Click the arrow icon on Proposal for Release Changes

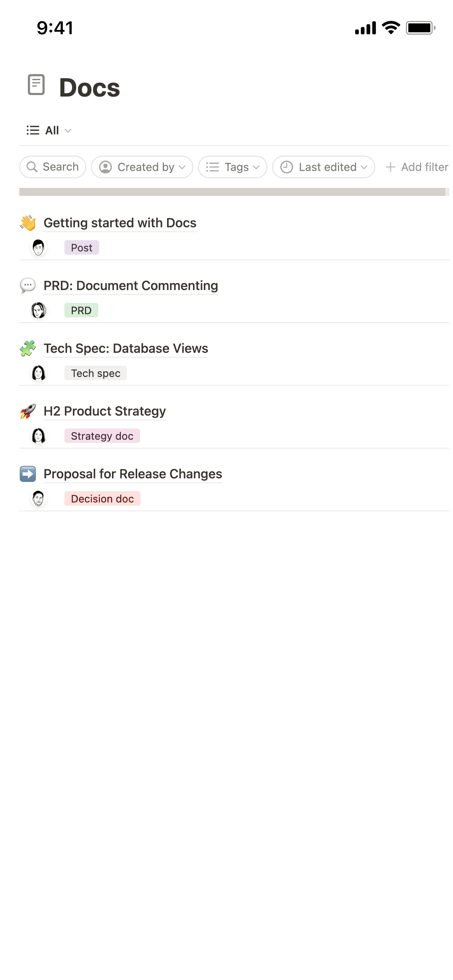pos(28,474)
